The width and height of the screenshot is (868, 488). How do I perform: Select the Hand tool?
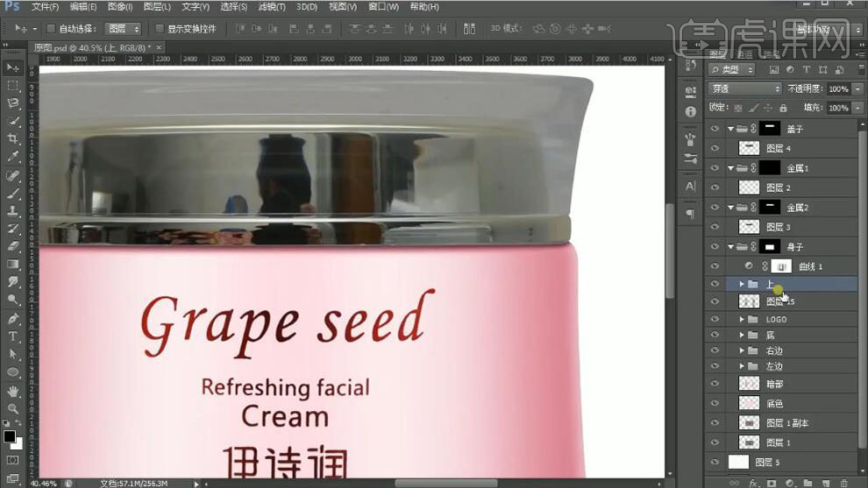point(13,391)
